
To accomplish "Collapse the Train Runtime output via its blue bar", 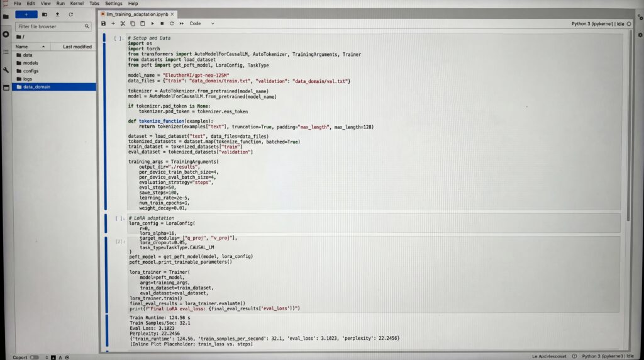I will click(x=108, y=331).
